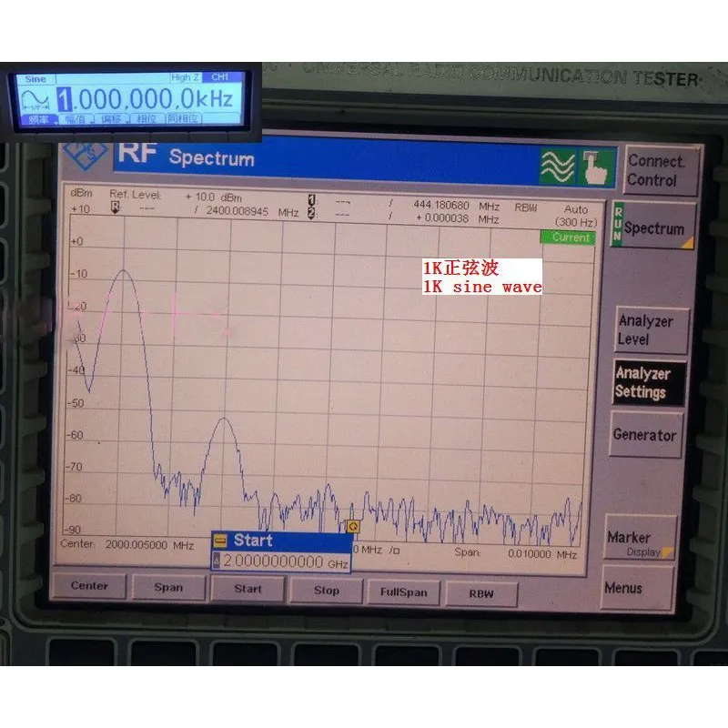Click the Span hotkey button
Image resolution: width=728 pixels, height=728 pixels.
168,588
